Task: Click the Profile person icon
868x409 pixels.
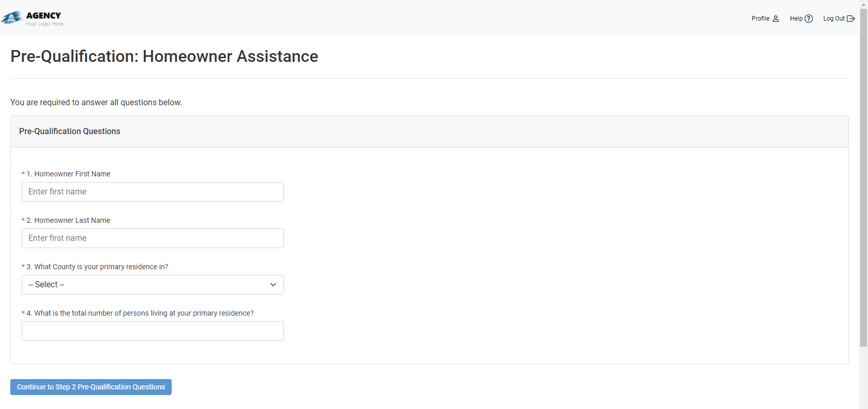Action: tap(775, 19)
